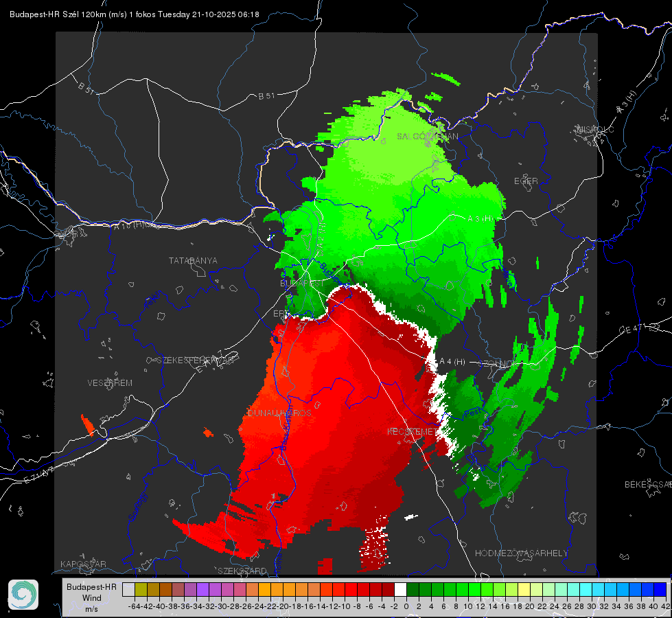This screenshot has height=618, width=672.
Task: Click the blue 'Somogy' county label
Action: tap(137, 507)
